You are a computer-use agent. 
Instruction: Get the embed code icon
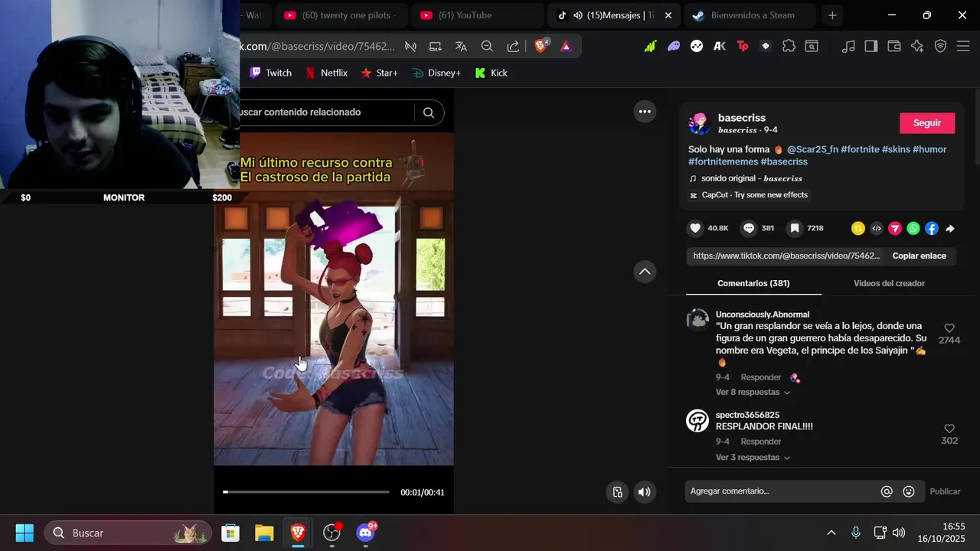click(x=877, y=228)
